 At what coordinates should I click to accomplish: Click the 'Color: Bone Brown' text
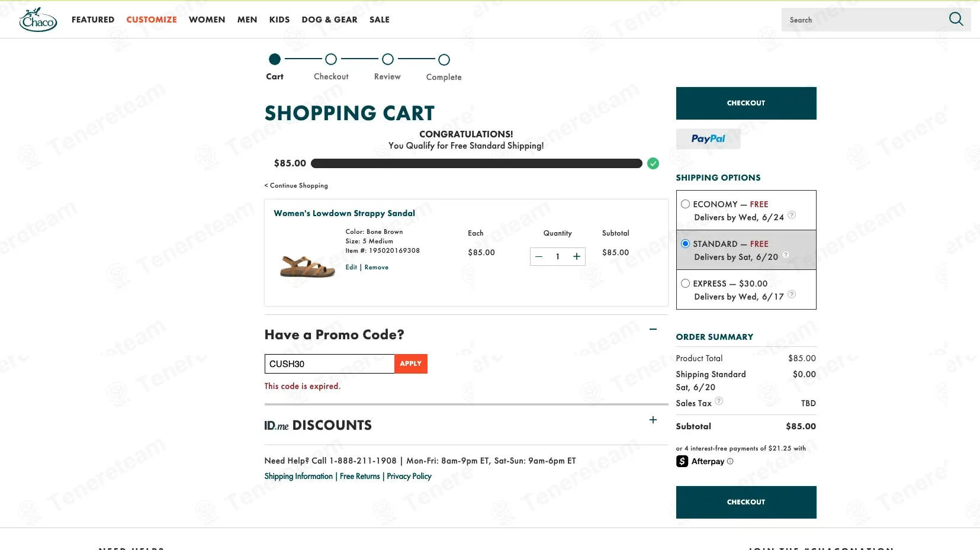374,231
